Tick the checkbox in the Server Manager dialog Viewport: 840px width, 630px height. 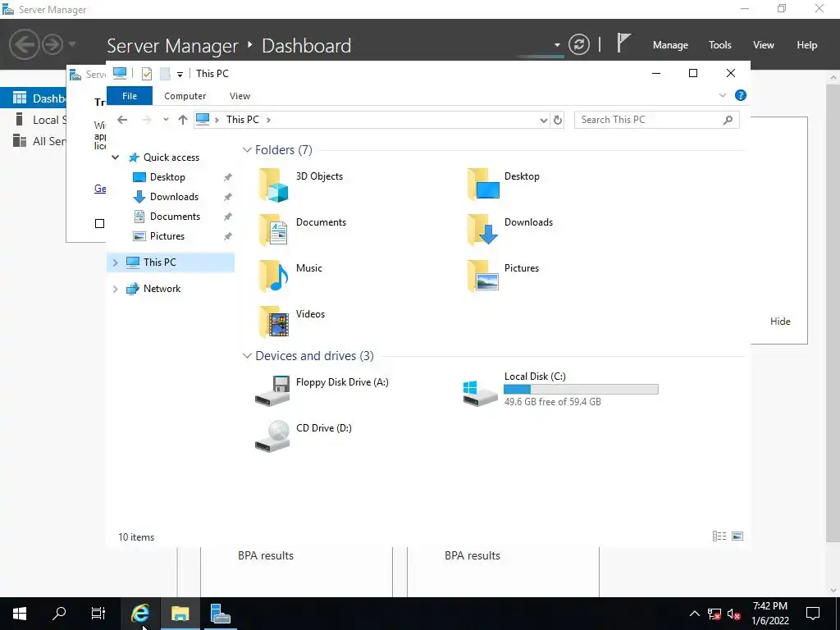click(x=99, y=223)
